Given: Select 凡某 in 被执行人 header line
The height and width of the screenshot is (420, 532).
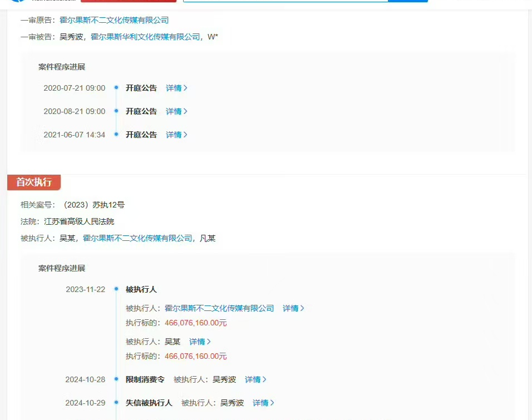Looking at the screenshot, I should [x=208, y=238].
